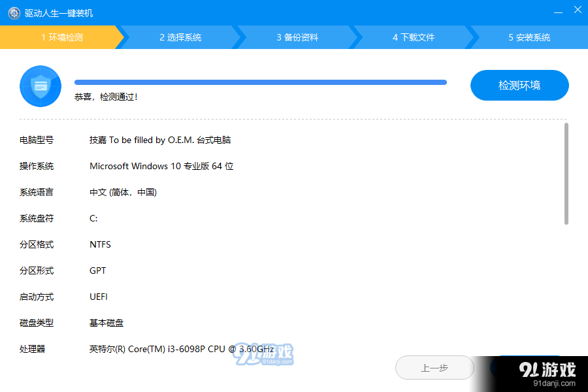Click the GPT value
588x392 pixels.
(97, 270)
